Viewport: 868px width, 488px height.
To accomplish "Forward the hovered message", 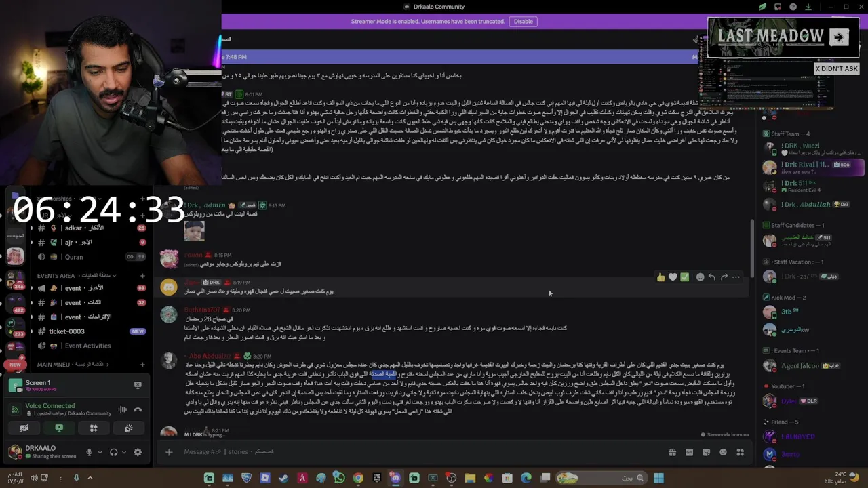I will [x=724, y=277].
